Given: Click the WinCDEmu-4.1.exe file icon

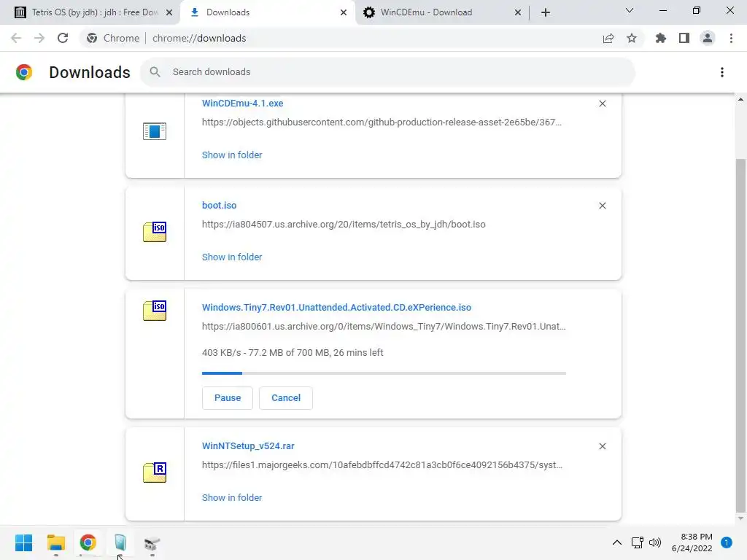Looking at the screenshot, I should pyautogui.click(x=155, y=131).
